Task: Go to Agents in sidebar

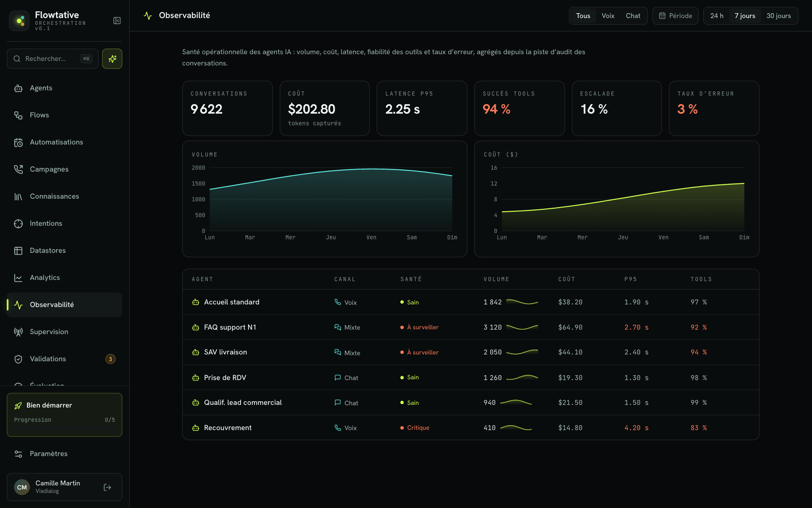Action: [65, 88]
